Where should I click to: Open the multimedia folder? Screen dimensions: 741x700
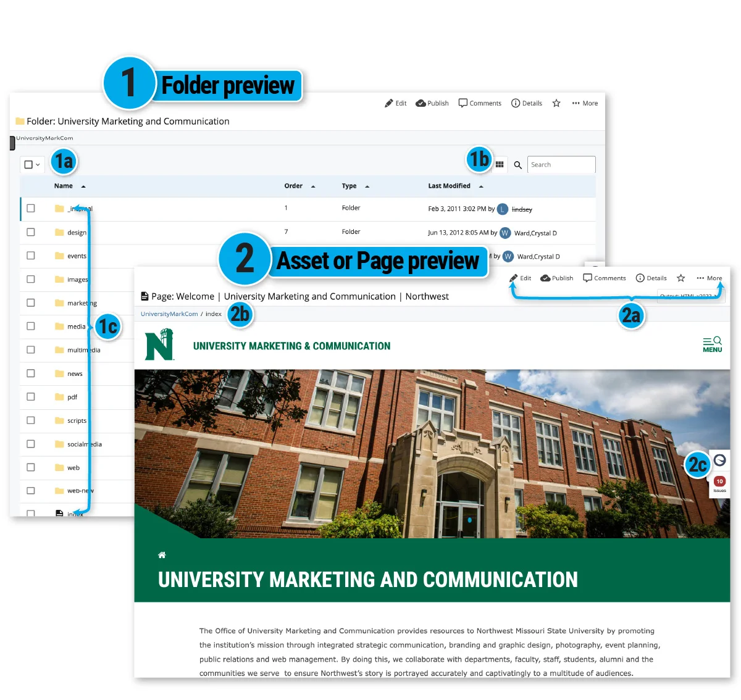click(x=84, y=350)
